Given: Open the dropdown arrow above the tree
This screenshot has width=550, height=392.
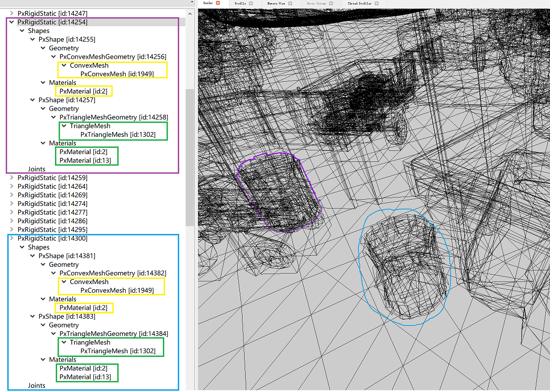Looking at the screenshot, I should pyautogui.click(x=192, y=2).
